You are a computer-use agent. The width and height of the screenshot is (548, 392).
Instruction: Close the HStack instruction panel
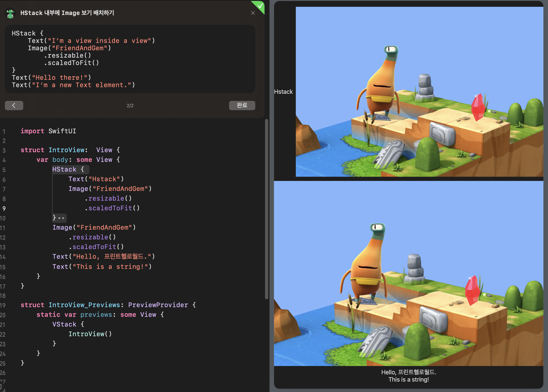[253, 13]
